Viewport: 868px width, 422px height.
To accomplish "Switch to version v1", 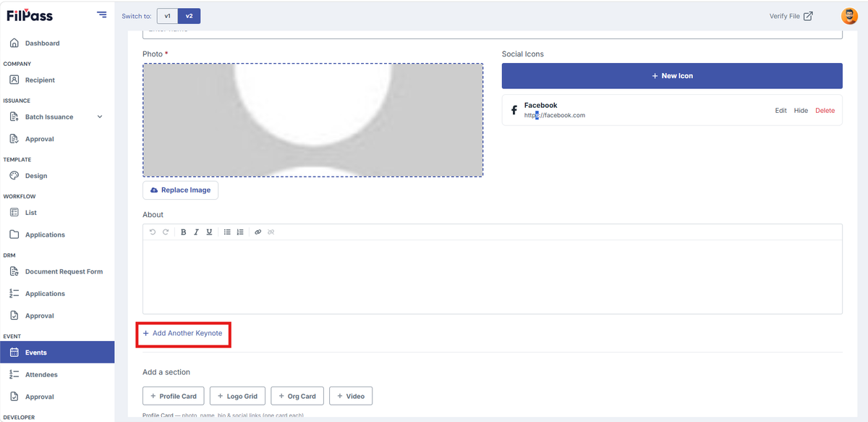I will (167, 16).
